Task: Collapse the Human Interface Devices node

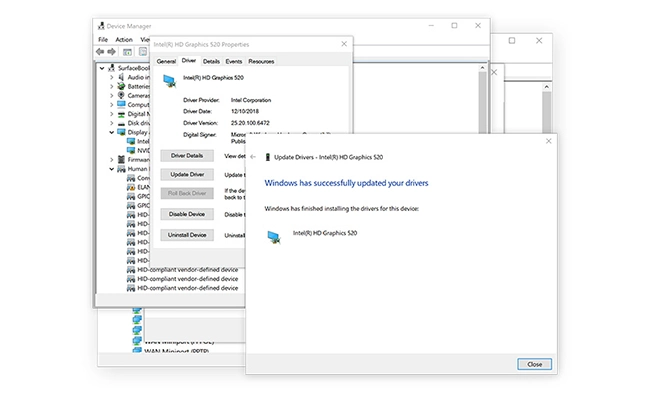Action: pos(112,169)
